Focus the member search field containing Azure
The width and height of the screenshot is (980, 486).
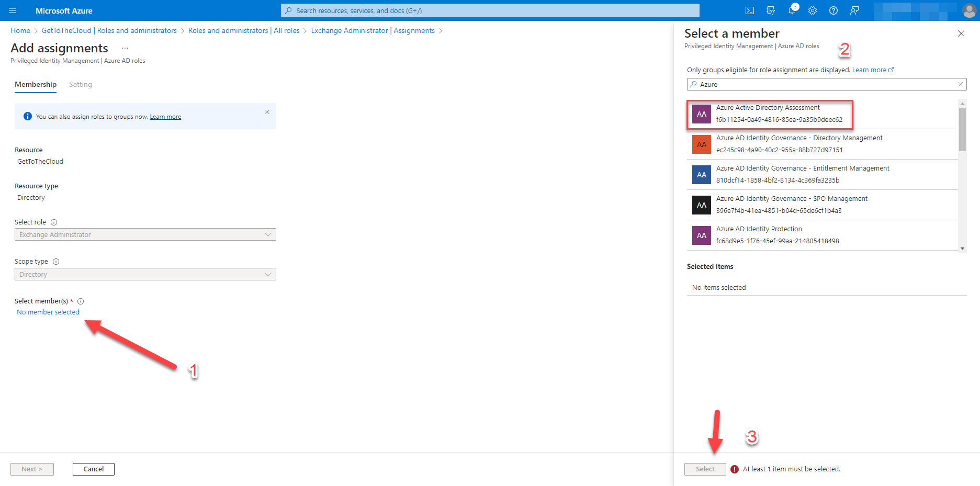click(827, 84)
